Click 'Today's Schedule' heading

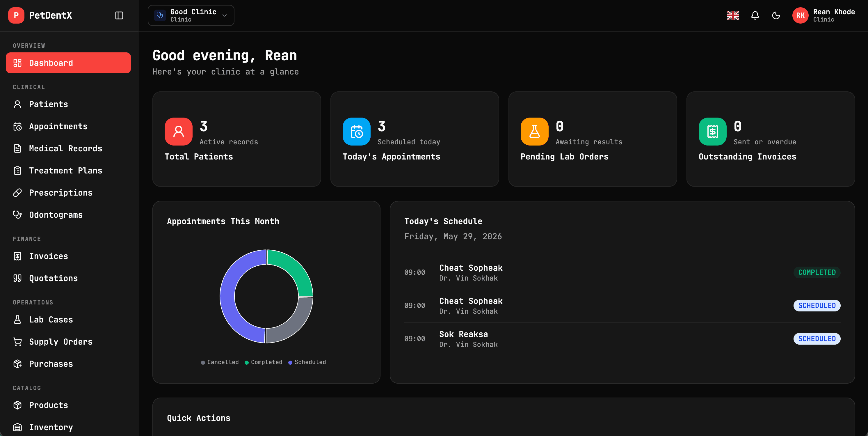click(443, 221)
